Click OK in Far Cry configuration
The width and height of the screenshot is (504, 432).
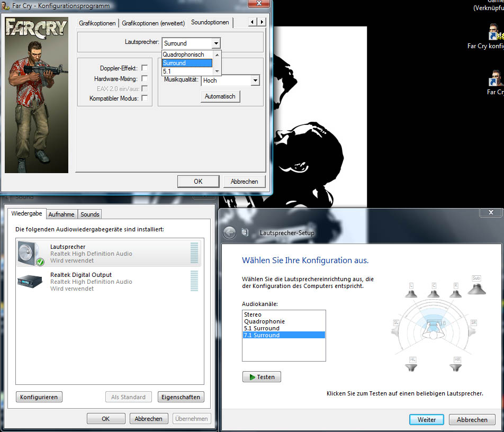pos(199,181)
